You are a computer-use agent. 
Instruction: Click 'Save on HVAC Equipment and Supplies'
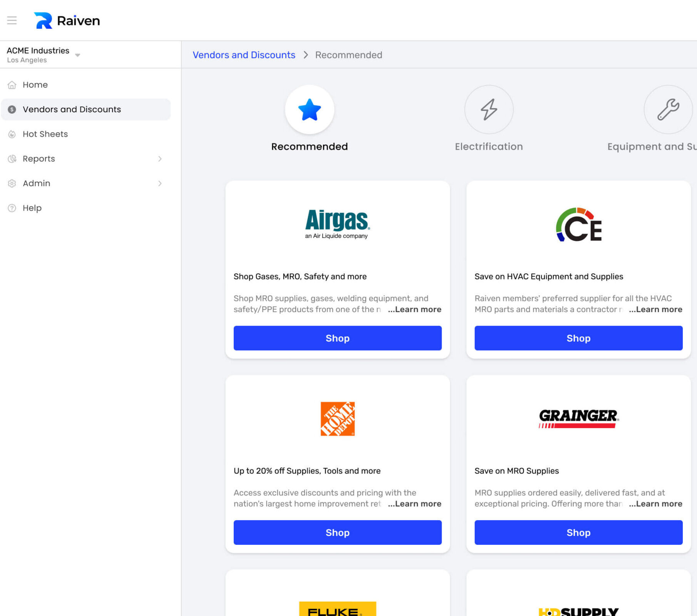click(549, 276)
